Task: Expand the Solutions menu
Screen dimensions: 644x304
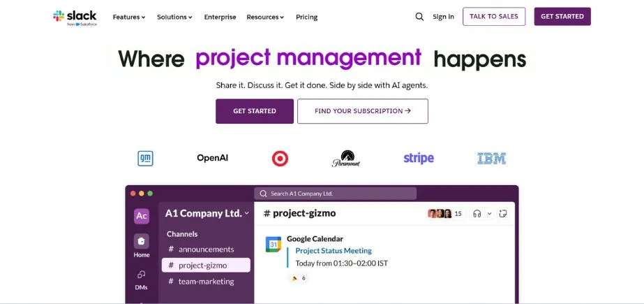Action: coord(174,17)
